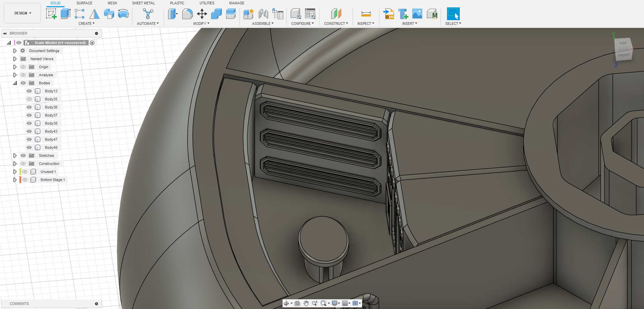Hide Body48 with its eye icon
This screenshot has width=644, height=309.
(29, 147)
